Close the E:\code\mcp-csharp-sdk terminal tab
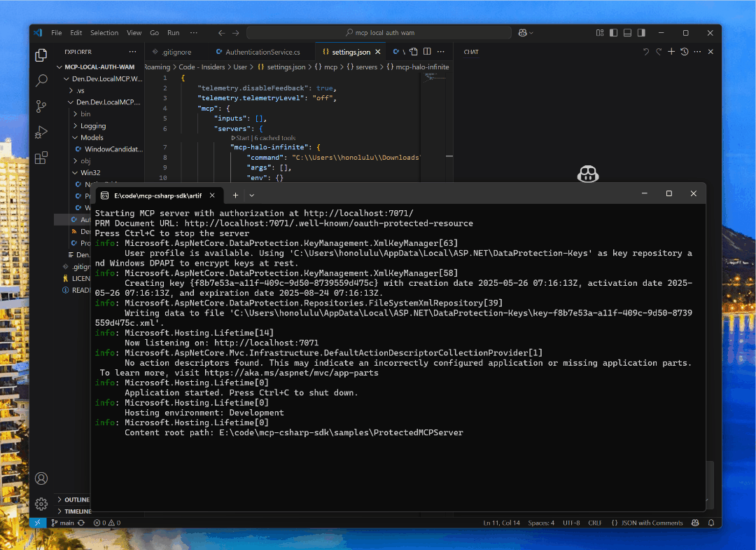756x550 pixels. click(x=212, y=195)
